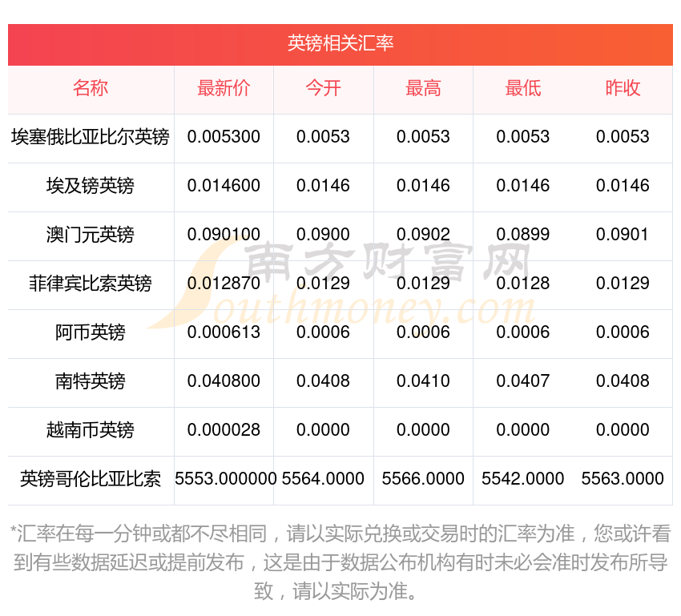Screen dimensions: 681x616
Task: Select the 今开 column header
Action: (x=323, y=88)
